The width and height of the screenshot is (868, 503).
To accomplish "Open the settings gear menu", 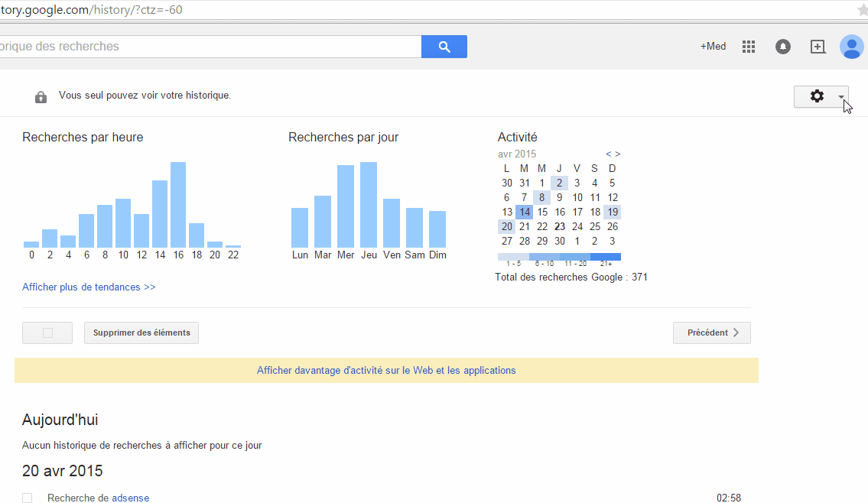I will point(817,96).
